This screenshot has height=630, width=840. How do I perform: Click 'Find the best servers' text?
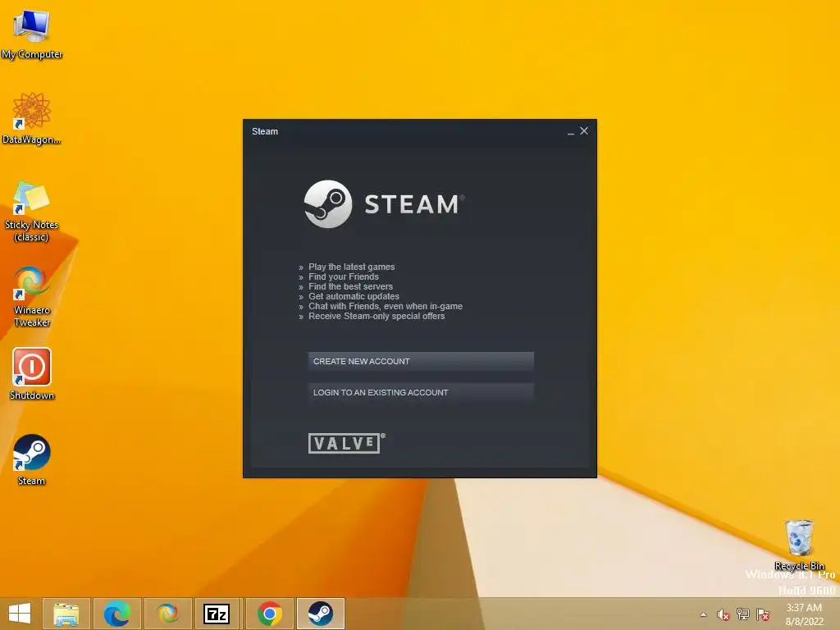pyautogui.click(x=350, y=286)
